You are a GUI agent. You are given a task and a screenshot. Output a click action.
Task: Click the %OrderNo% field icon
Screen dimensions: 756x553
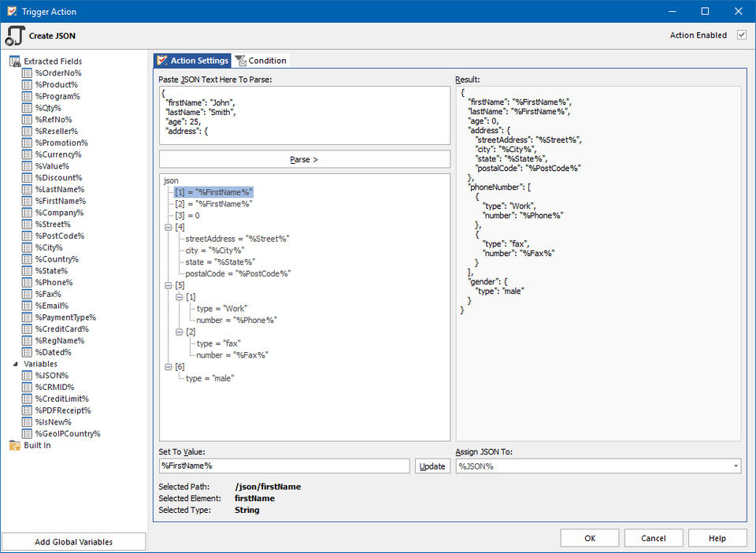coord(27,73)
